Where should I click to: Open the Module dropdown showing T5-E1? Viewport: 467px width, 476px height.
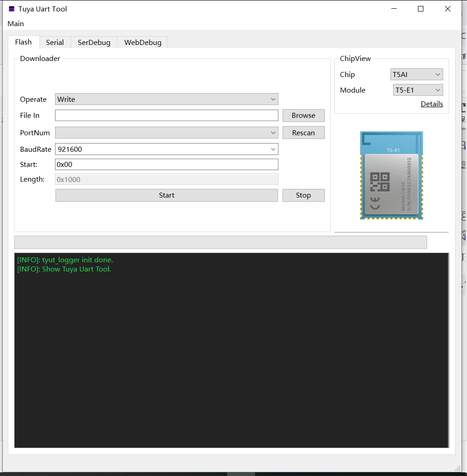point(418,90)
